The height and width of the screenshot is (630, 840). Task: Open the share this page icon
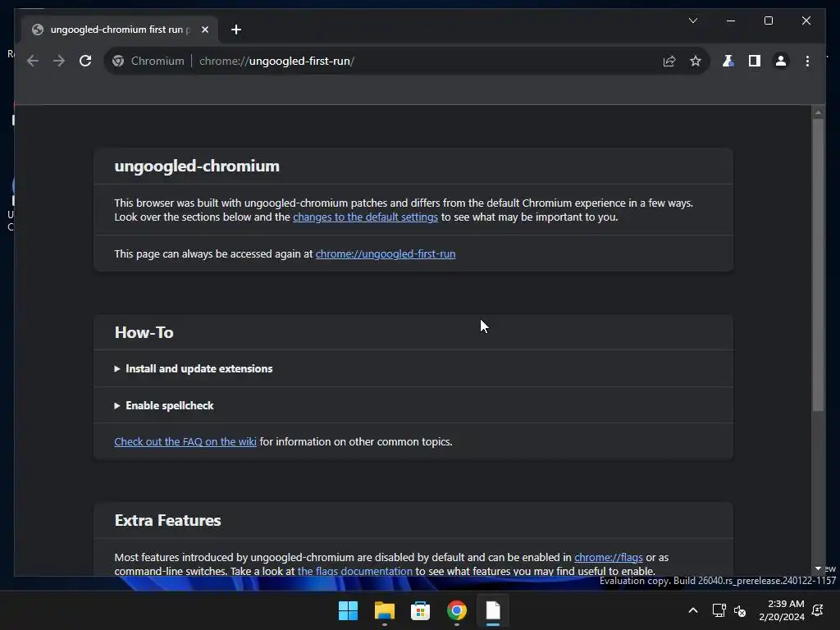tap(669, 61)
